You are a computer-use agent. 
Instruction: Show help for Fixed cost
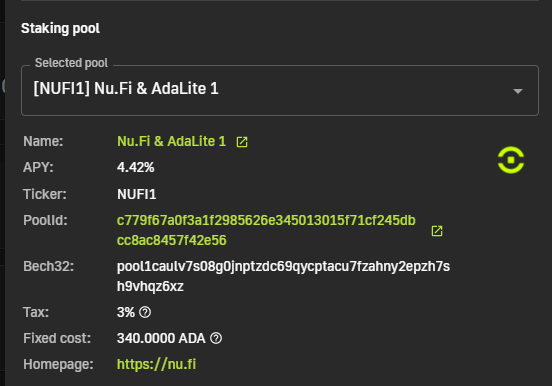point(216,338)
